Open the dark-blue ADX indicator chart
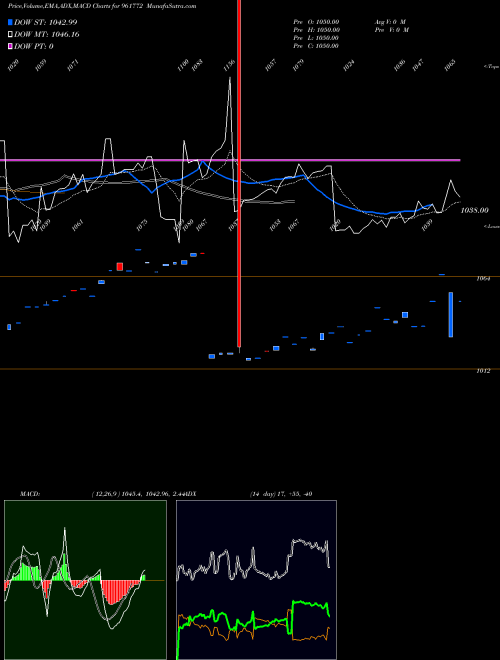Image resolution: width=500 pixels, height=660 pixels. [256, 580]
